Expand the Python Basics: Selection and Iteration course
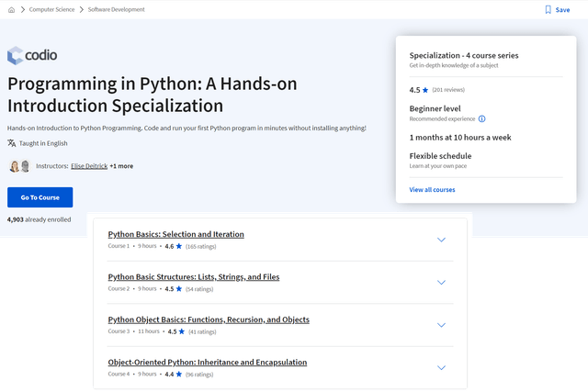This screenshot has width=588, height=392. tap(441, 240)
